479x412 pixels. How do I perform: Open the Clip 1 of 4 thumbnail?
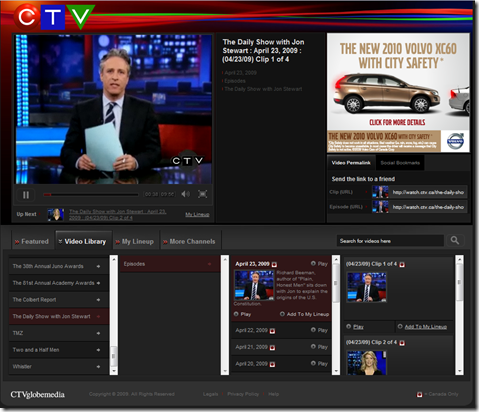367,287
